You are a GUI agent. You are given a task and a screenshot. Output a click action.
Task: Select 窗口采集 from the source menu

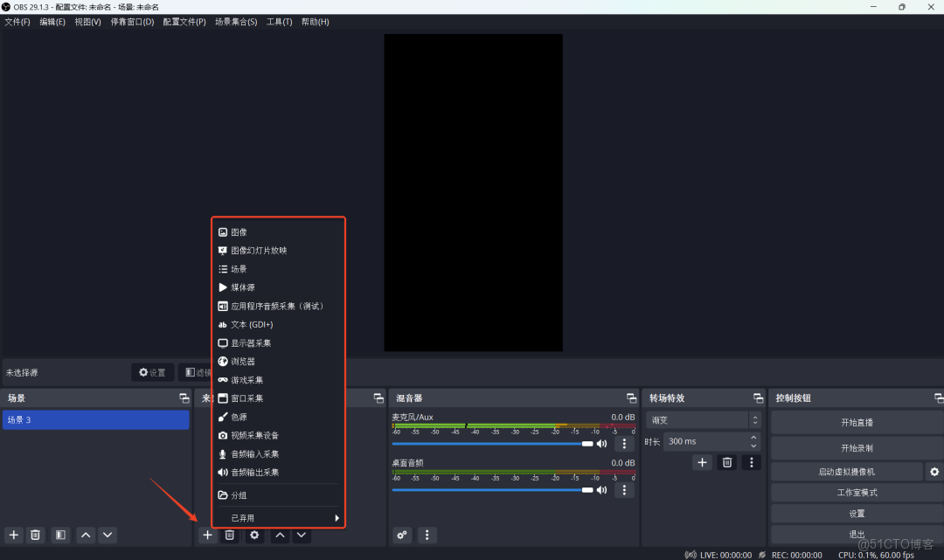[249, 398]
